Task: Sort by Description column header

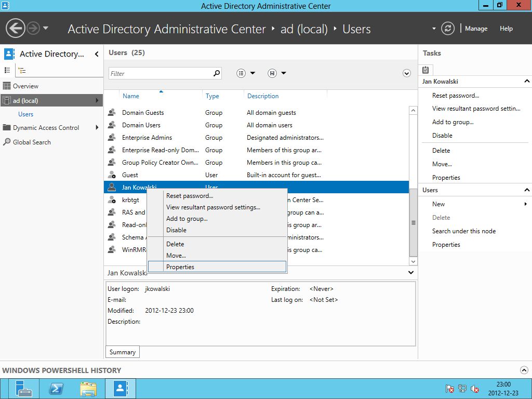Action: [263, 96]
